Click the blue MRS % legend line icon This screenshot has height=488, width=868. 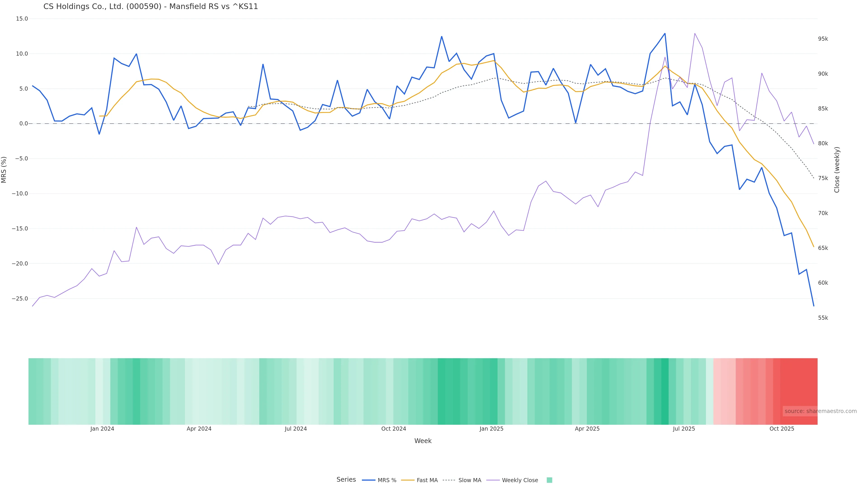(x=369, y=480)
